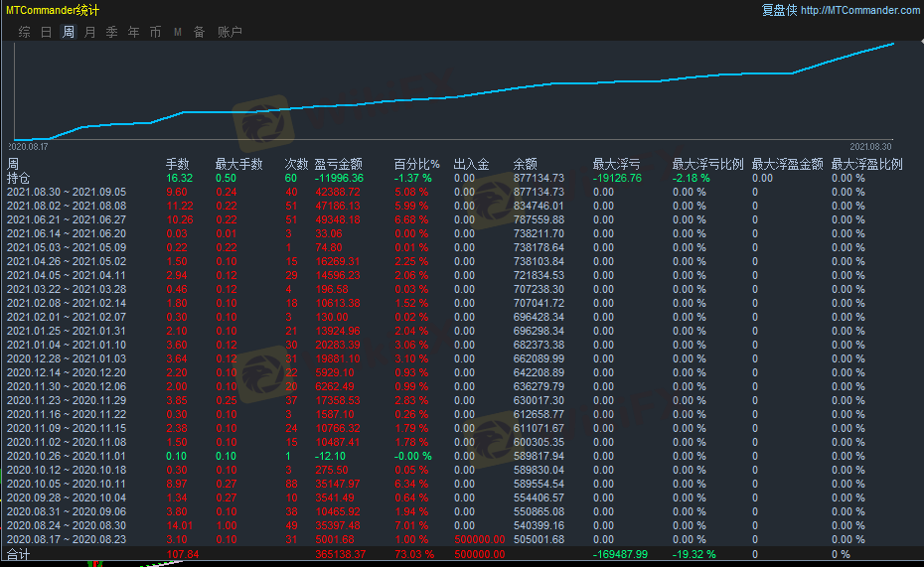This screenshot has width=924, height=567.
Task: Click the 盈亏金额 column header
Action: pyautogui.click(x=338, y=164)
